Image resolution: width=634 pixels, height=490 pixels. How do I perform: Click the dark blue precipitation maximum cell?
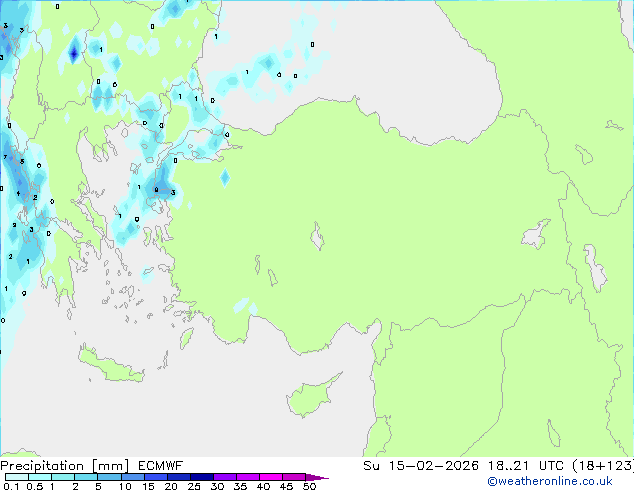click(x=74, y=53)
